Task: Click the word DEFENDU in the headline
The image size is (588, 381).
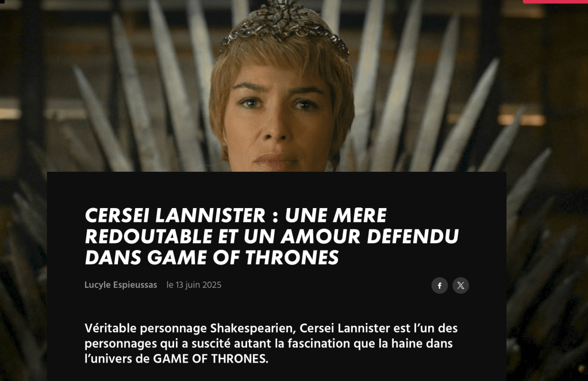Action: tap(413, 237)
